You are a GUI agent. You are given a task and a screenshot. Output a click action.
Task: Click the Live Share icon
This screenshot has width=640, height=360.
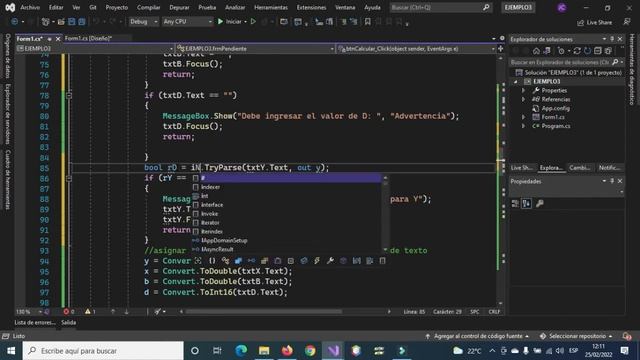coord(594,22)
